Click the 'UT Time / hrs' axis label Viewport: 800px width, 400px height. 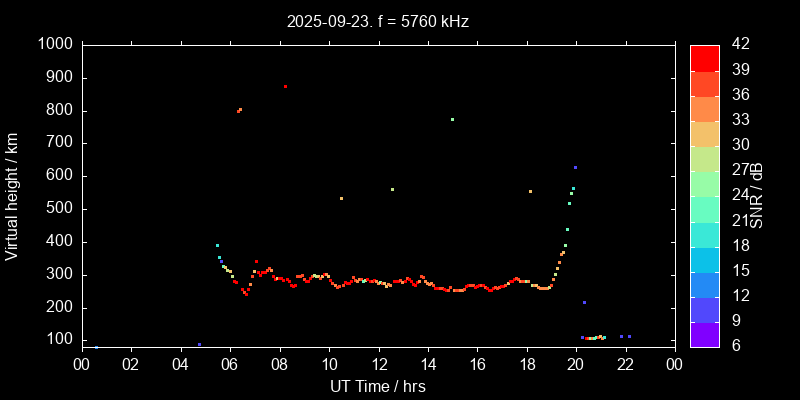pos(378,385)
